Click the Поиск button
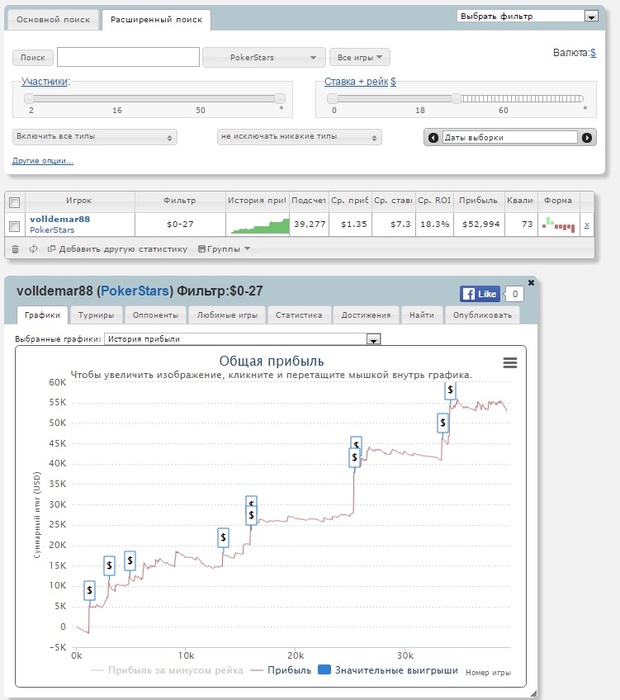The width and height of the screenshot is (620, 700). (33, 58)
